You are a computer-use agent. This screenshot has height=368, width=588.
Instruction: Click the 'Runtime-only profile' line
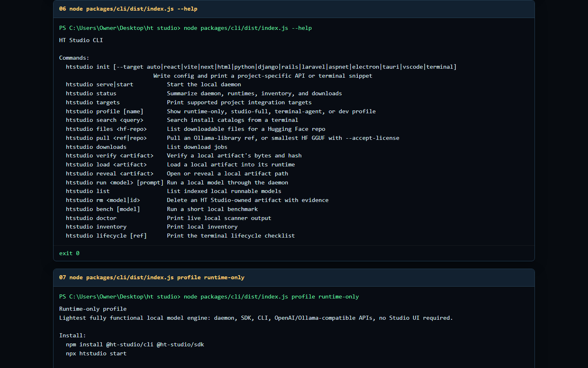click(x=93, y=309)
